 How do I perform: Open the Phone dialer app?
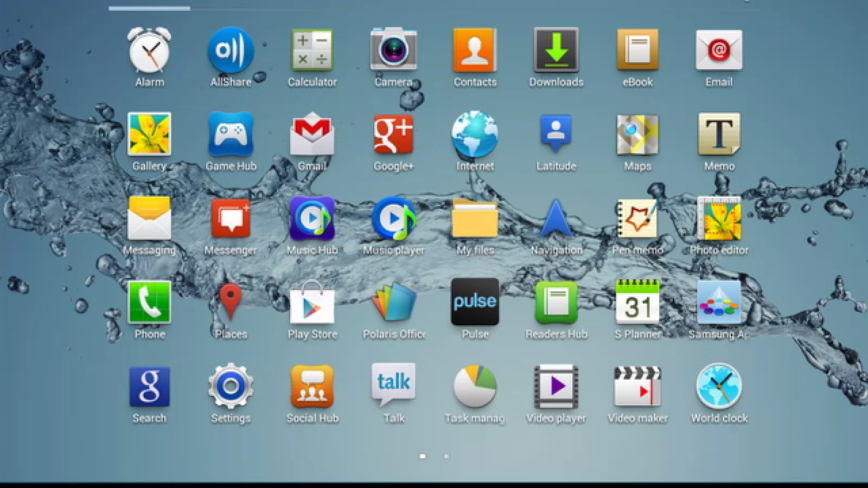coord(149,302)
